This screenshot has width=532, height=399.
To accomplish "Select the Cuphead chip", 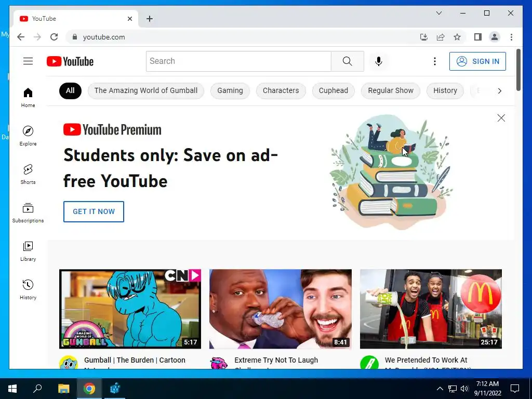I will coord(334,90).
